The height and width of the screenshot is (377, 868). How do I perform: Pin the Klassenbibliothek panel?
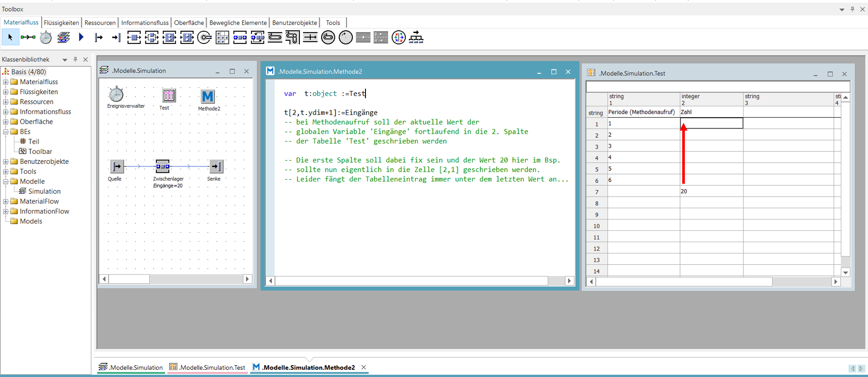pos(75,59)
